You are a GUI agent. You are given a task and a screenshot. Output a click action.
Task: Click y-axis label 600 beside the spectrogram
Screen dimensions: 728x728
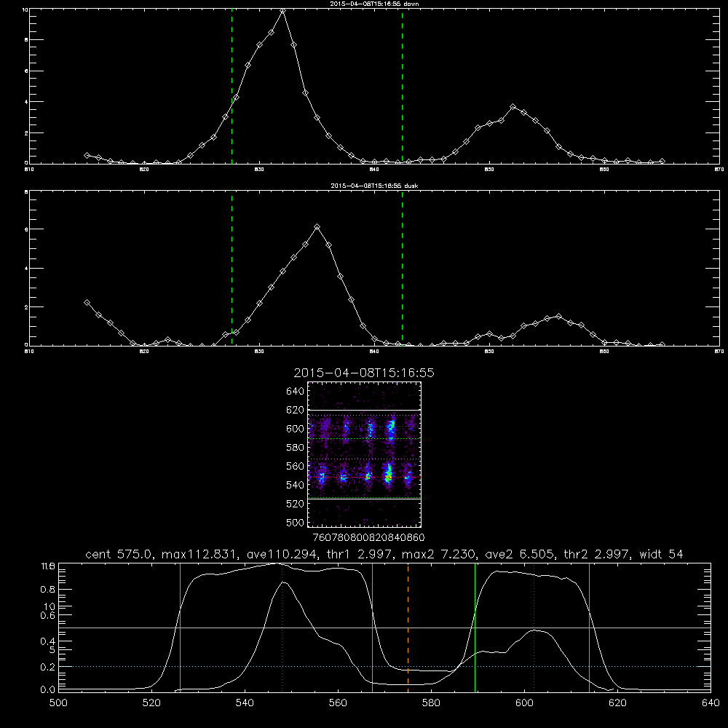(x=296, y=429)
